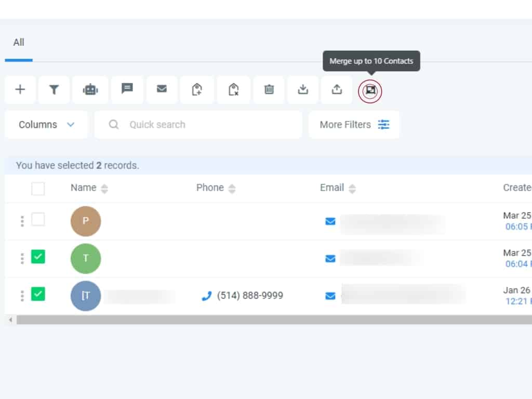This screenshot has height=399, width=532.
Task: Click the robot automation icon
Action: coord(90,89)
